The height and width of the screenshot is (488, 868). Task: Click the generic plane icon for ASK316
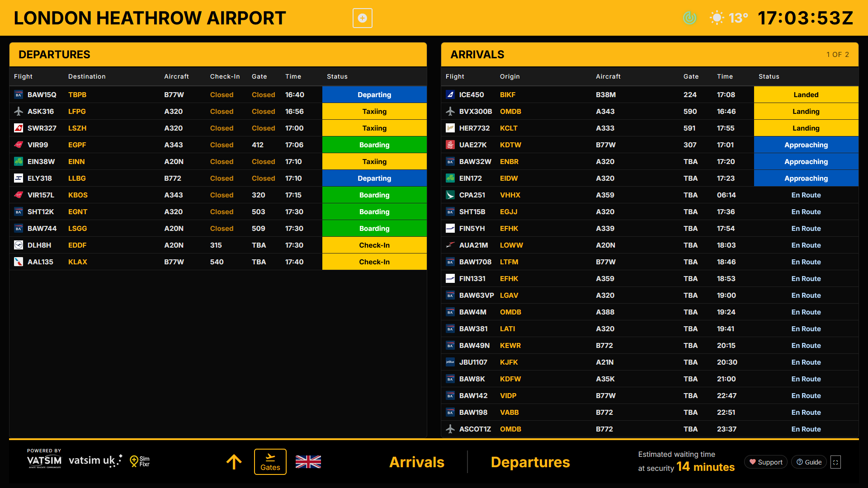click(19, 112)
